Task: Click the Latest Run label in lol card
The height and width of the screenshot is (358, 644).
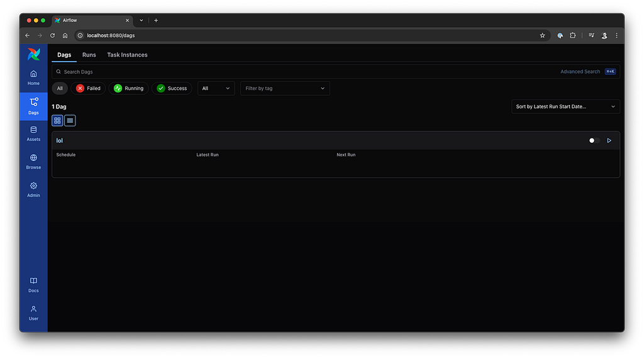Action: tap(208, 155)
